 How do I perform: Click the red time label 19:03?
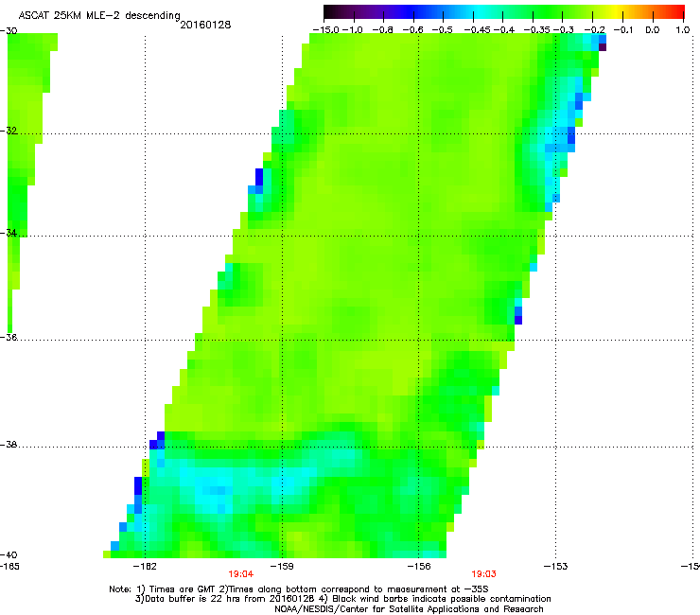coord(483,574)
